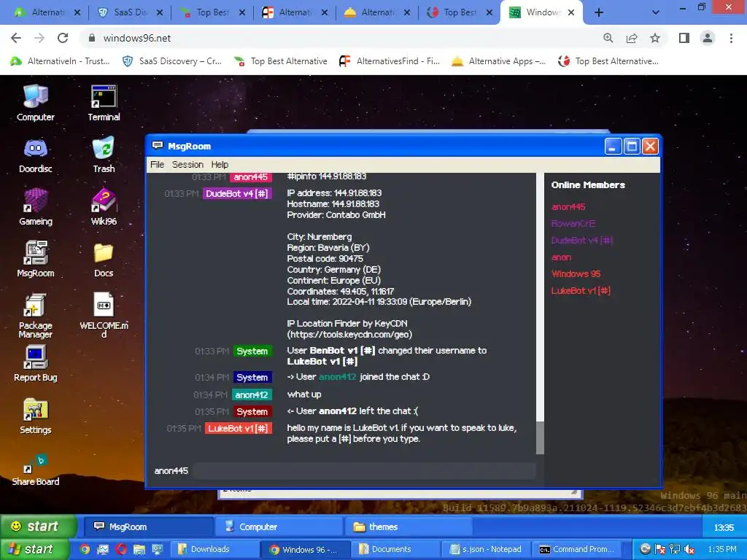Open Package Manager desktop icon
Screen dimensions: 747x560
pyautogui.click(x=35, y=315)
